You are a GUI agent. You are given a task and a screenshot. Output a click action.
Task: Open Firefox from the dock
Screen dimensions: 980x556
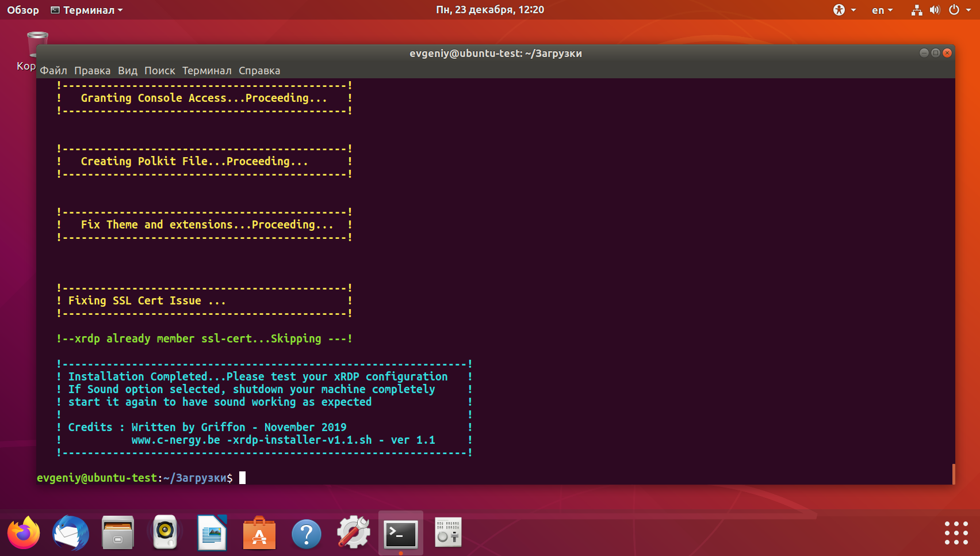24,533
